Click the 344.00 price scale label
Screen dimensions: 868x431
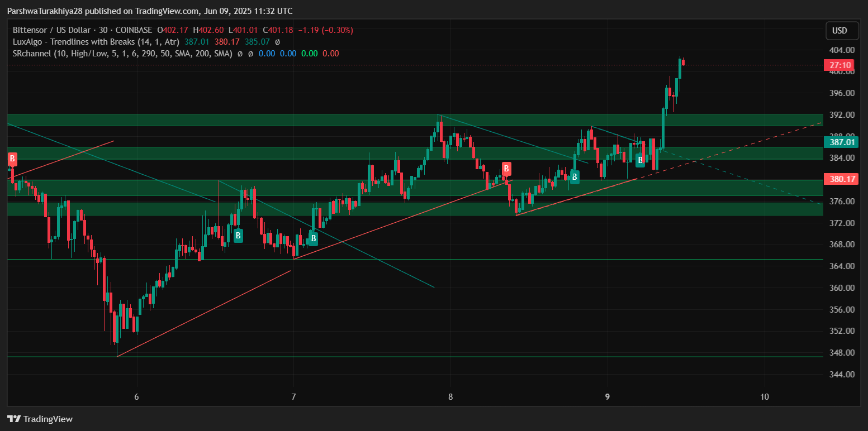pos(842,375)
